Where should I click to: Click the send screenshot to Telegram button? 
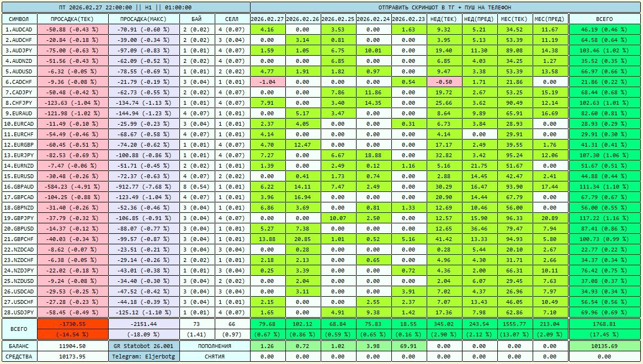(444, 7)
